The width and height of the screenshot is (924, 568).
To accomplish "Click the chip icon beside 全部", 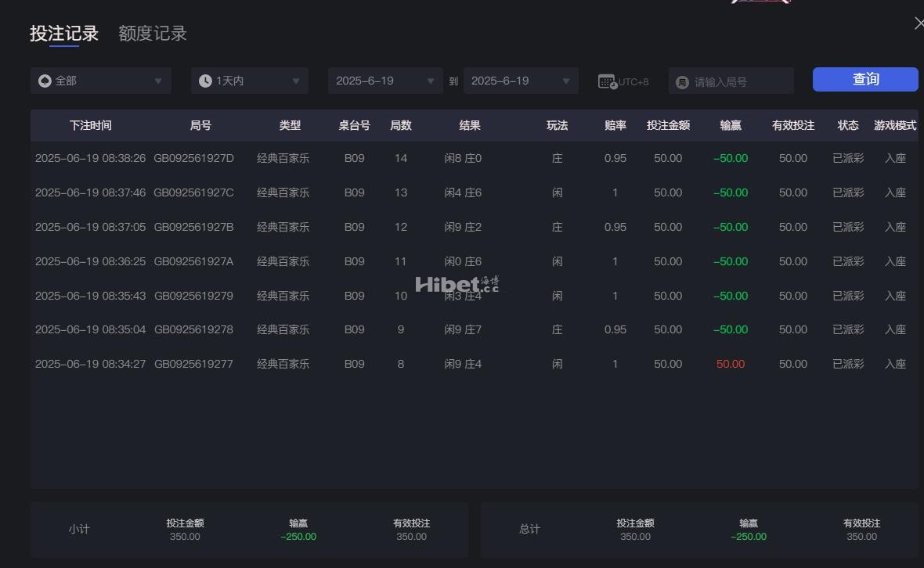I will [45, 81].
